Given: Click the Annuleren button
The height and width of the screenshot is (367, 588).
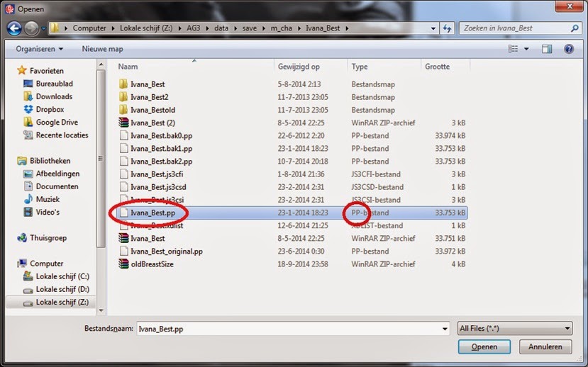Looking at the screenshot, I should point(545,346).
